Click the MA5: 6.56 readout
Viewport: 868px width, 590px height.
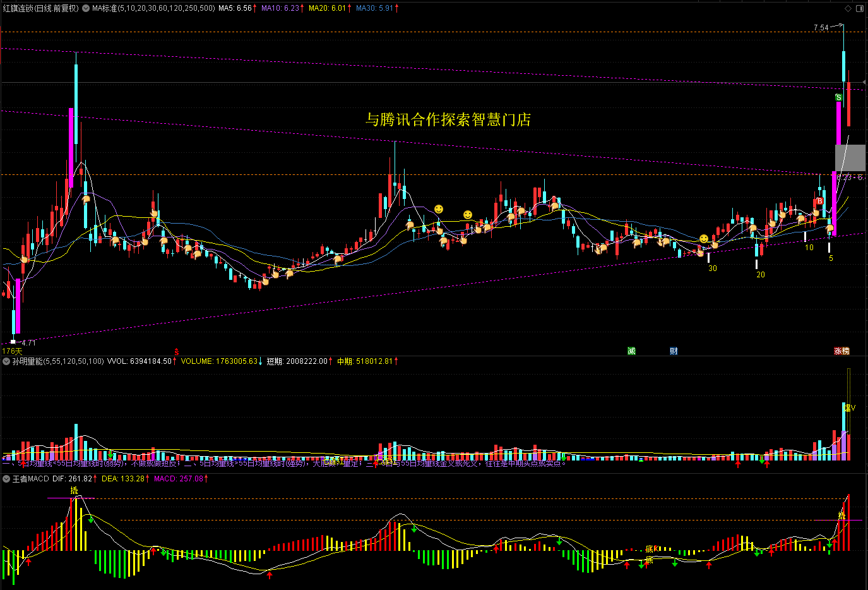point(235,8)
